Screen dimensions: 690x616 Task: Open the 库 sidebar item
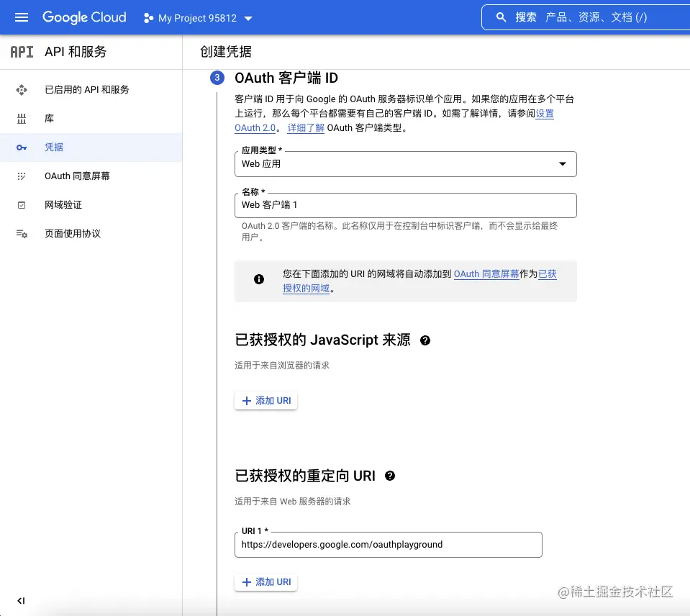click(x=91, y=118)
